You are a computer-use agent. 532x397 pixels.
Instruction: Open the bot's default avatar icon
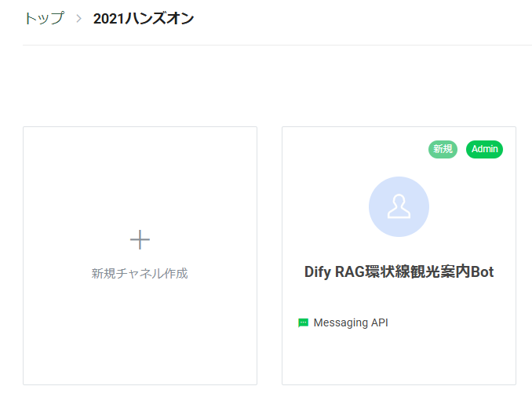[399, 206]
